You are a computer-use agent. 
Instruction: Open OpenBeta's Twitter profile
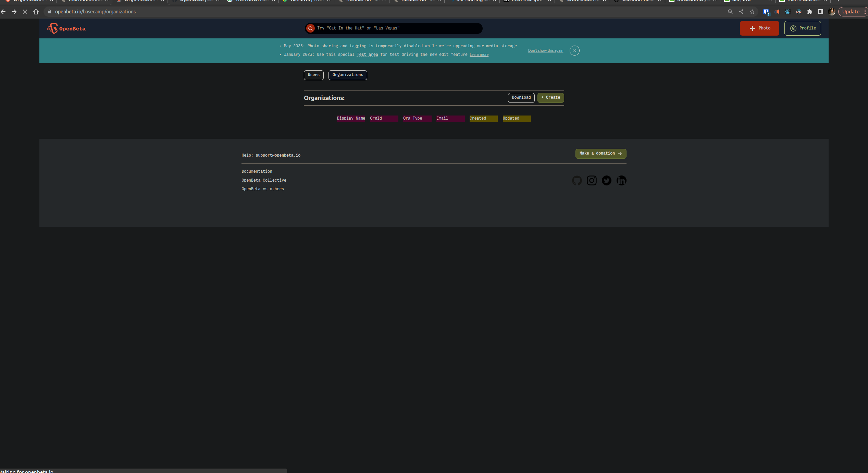coord(606,181)
